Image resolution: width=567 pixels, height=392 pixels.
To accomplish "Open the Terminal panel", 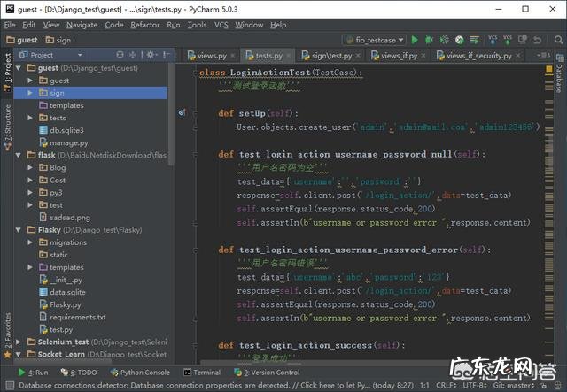I will point(202,373).
